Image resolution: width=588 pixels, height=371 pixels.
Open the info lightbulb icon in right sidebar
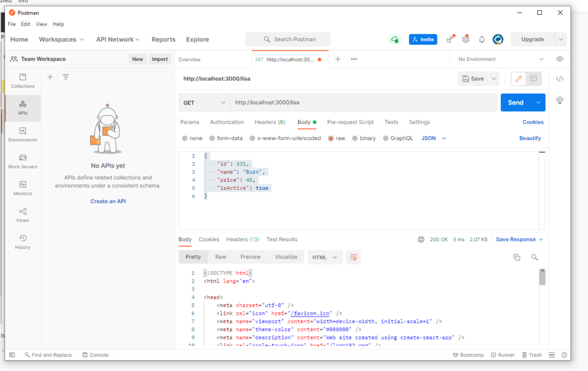559,100
